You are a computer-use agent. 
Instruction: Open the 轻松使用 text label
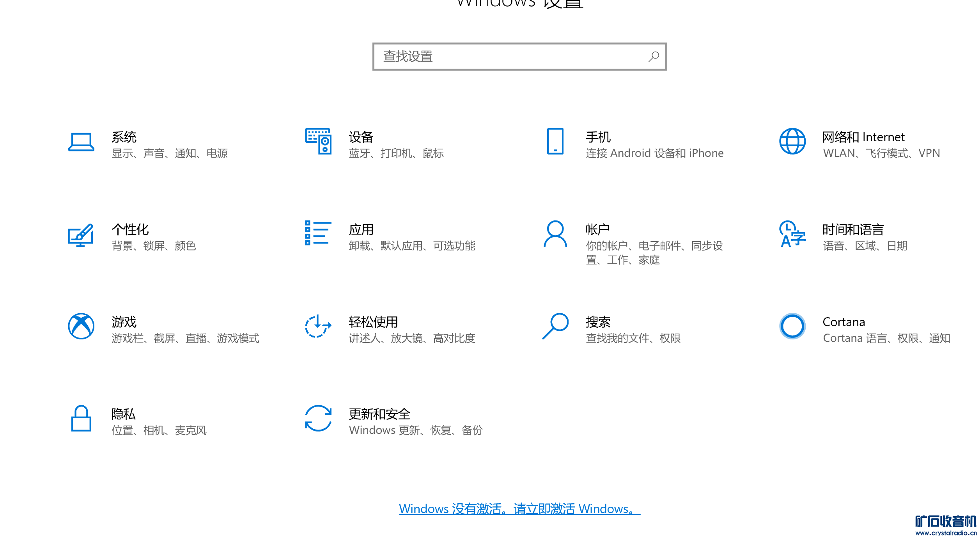pyautogui.click(x=373, y=322)
